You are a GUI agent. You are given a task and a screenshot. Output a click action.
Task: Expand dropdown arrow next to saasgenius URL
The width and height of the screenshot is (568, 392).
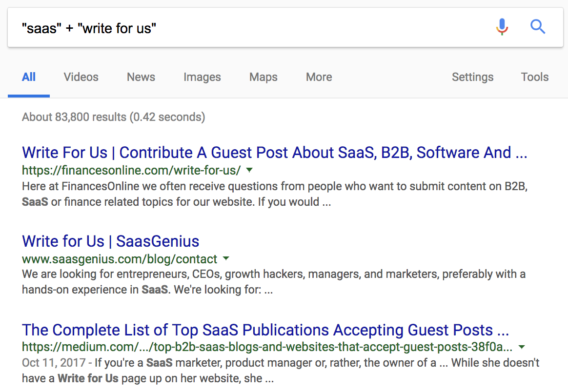coord(226,258)
